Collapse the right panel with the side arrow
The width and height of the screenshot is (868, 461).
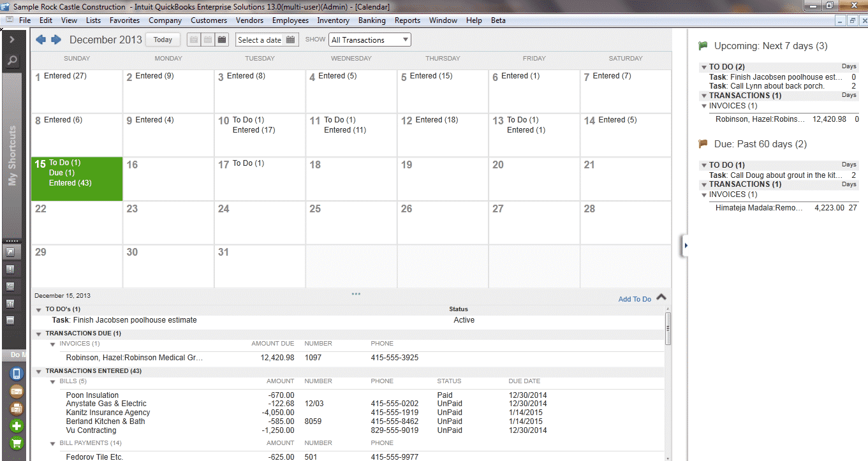(x=685, y=245)
